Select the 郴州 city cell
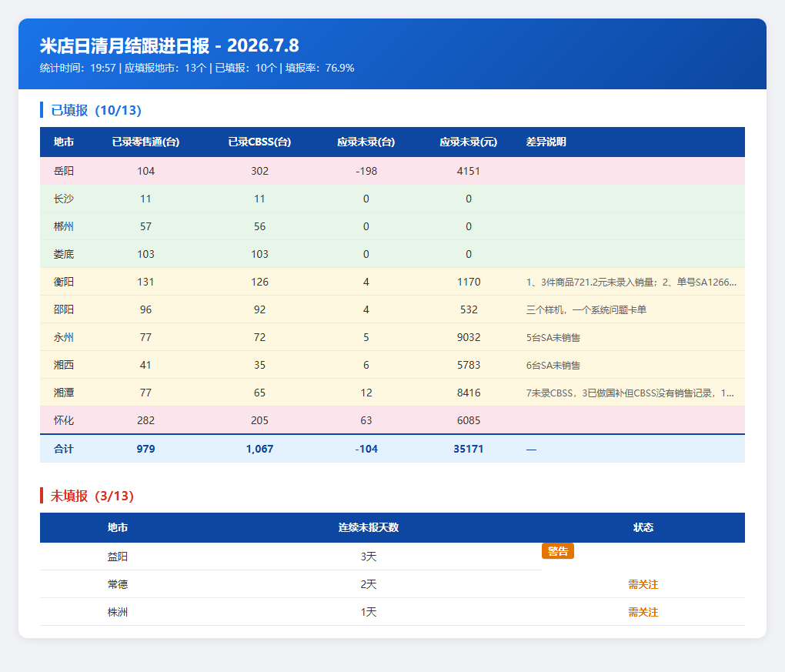Screen dimensions: 785x672 tap(64, 226)
